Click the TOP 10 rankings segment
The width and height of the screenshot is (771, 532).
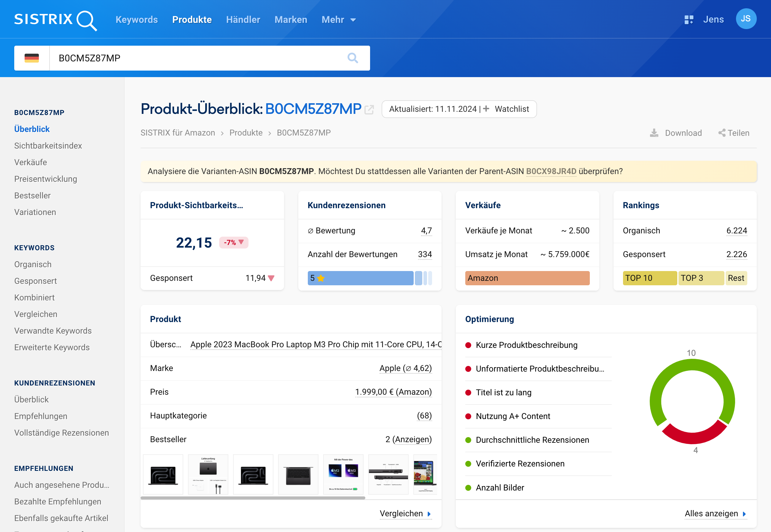pos(650,278)
